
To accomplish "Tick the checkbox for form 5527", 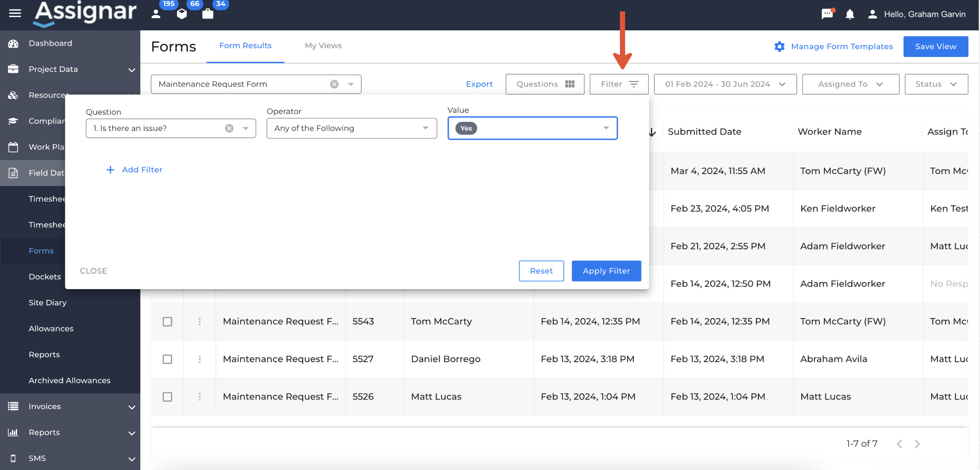I will pos(167,360).
